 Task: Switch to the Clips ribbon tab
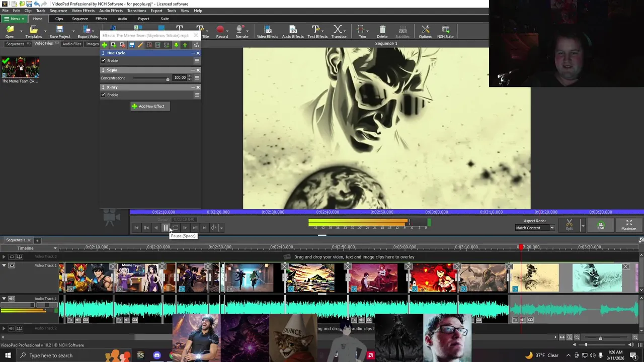point(59,19)
